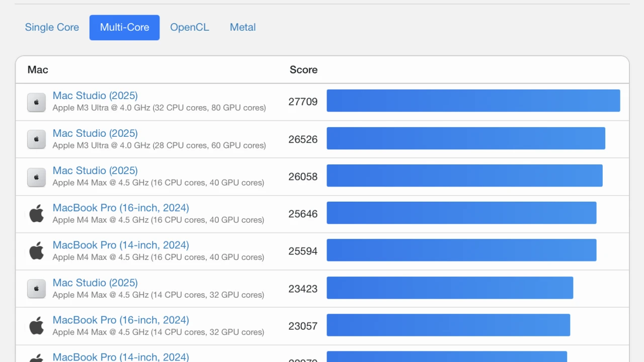Show the Metal benchmark tab
The height and width of the screenshot is (362, 644).
tap(243, 28)
